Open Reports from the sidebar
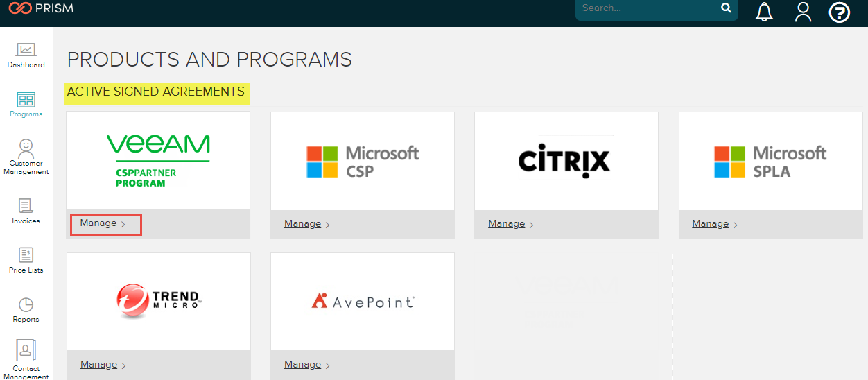This screenshot has width=868, height=380. [x=26, y=310]
